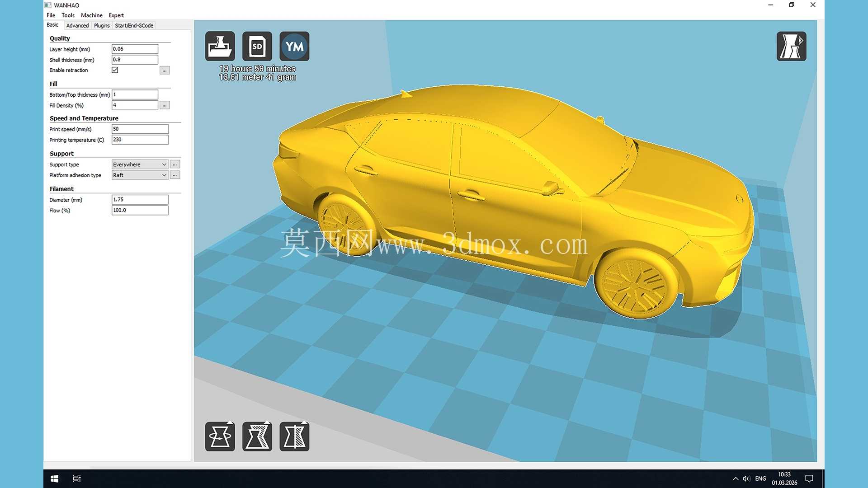Open the Expert menu
Viewport: 868px width, 488px height.
coord(116,15)
